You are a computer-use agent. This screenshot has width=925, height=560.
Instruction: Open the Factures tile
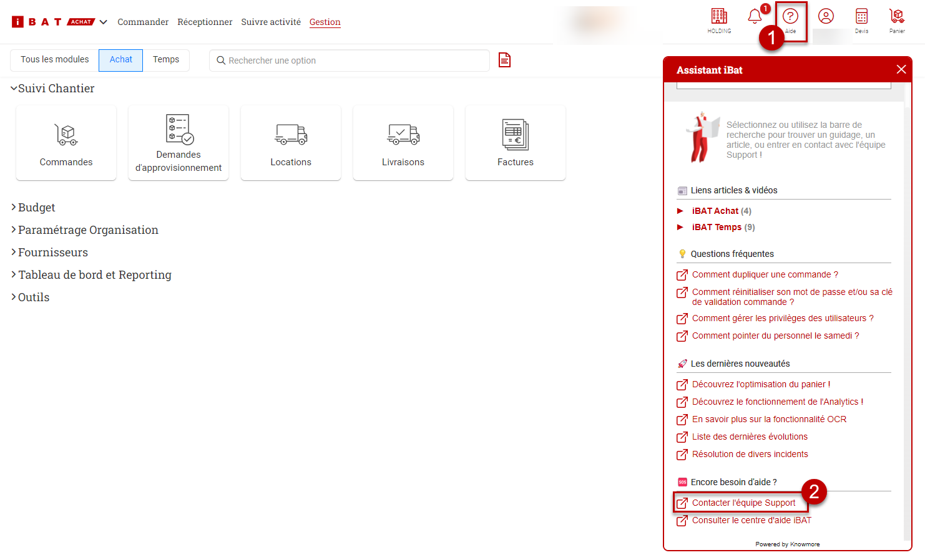pyautogui.click(x=516, y=143)
